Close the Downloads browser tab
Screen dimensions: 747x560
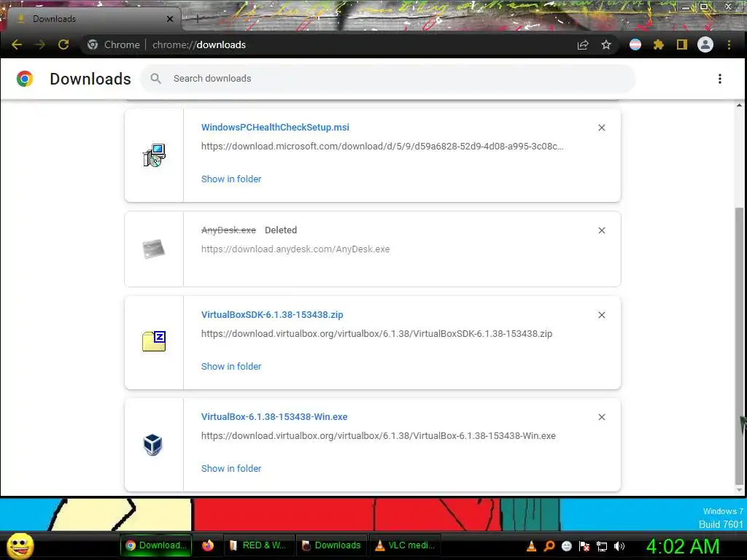170,19
